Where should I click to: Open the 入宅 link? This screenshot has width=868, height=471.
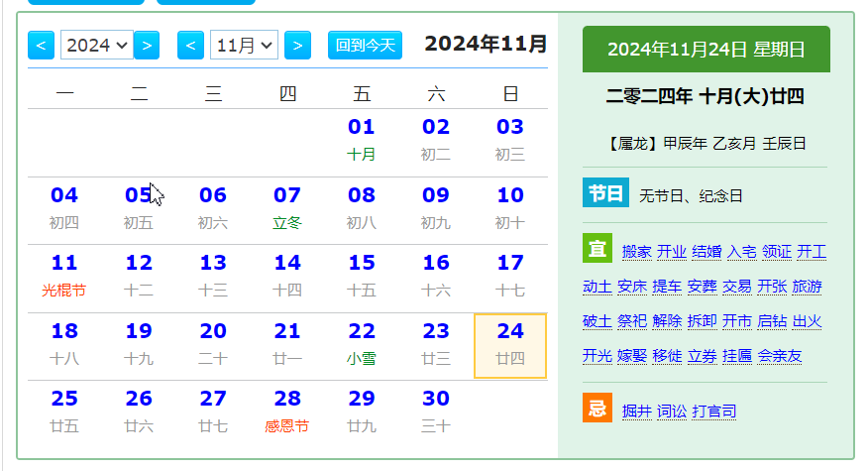[742, 252]
